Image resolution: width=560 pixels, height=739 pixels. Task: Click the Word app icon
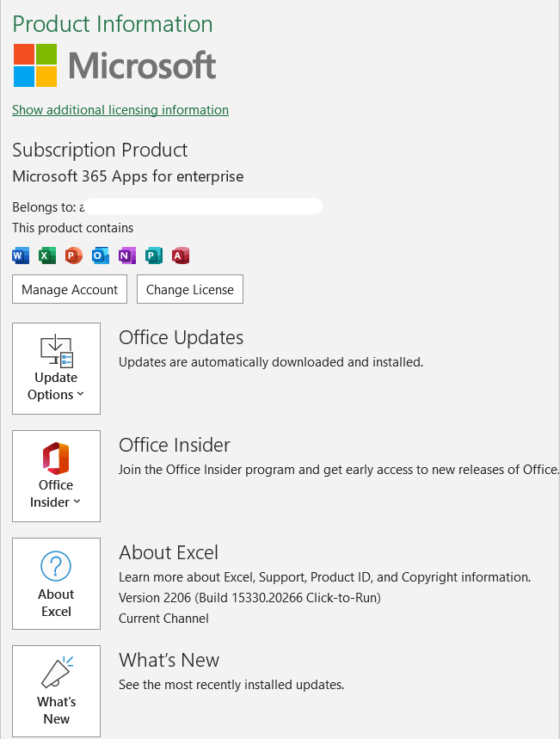21,256
